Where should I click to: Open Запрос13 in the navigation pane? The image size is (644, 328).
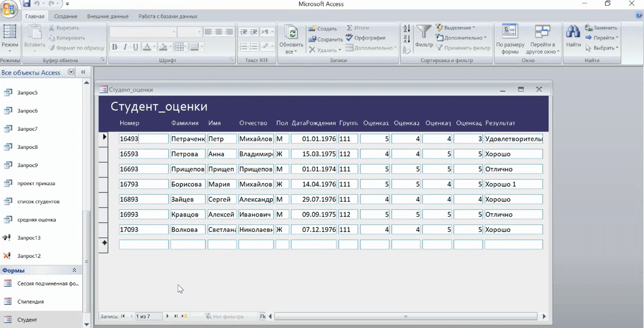coord(28,238)
